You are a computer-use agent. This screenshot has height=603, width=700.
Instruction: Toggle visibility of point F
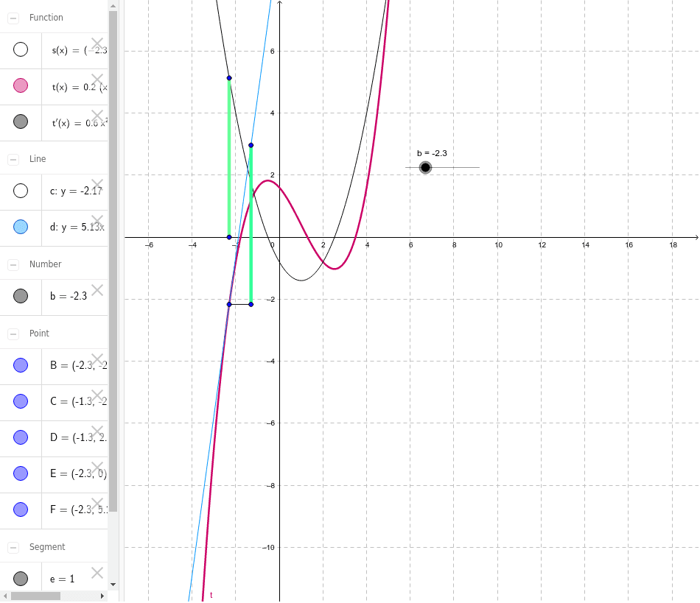click(21, 509)
